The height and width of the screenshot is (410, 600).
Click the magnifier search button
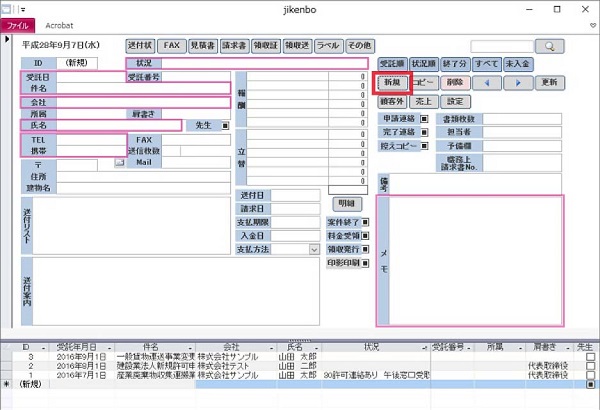pos(549,46)
